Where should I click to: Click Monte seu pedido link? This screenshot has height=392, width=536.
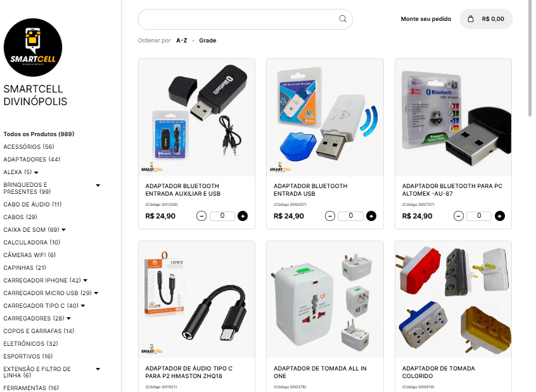426,19
